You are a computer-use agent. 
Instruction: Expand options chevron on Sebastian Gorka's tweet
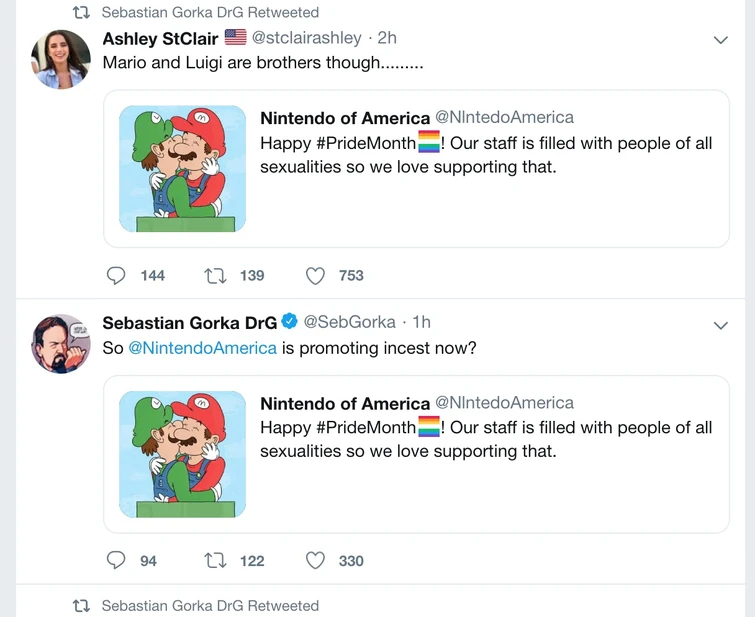coord(719,325)
